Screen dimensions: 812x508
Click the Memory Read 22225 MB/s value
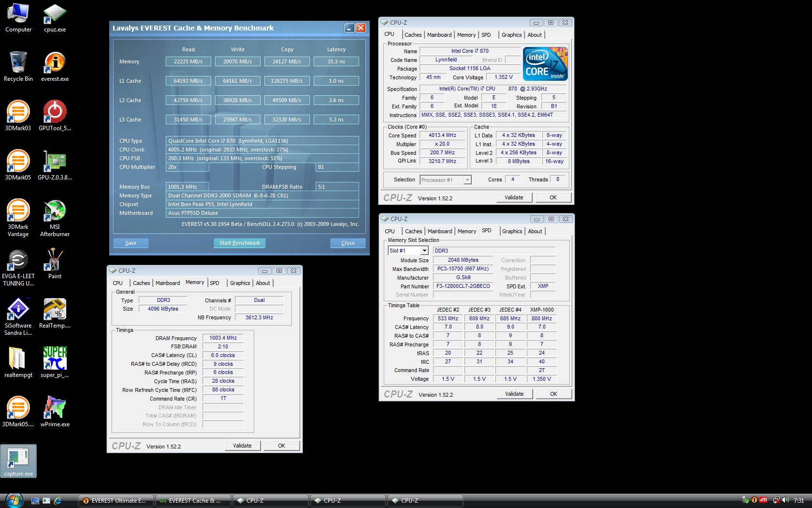(188, 61)
